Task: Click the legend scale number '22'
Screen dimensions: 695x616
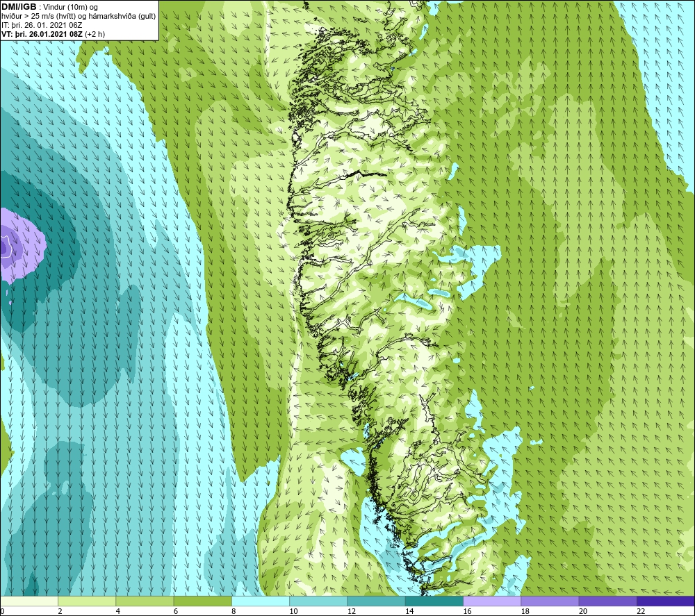Action: [x=641, y=611]
